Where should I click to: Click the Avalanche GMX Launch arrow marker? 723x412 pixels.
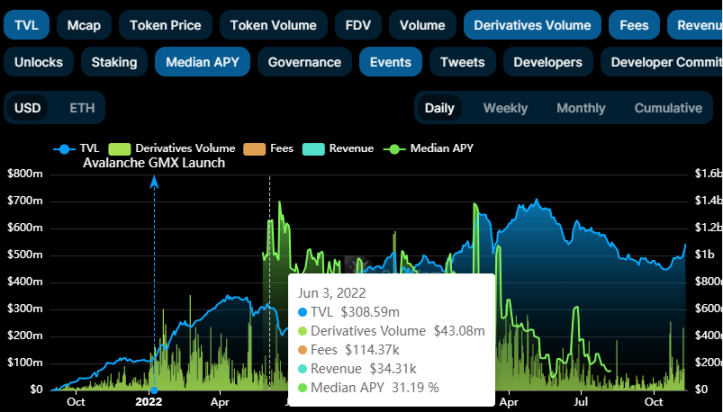pos(154,182)
